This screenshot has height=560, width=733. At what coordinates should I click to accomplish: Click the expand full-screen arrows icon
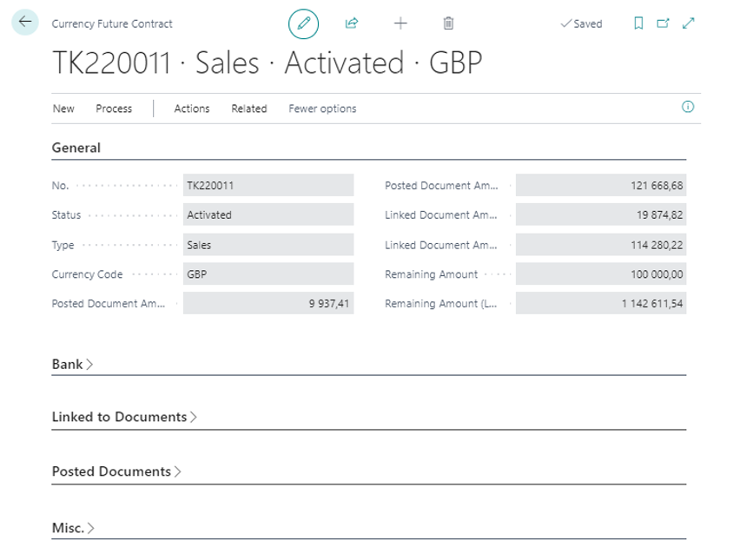click(689, 23)
